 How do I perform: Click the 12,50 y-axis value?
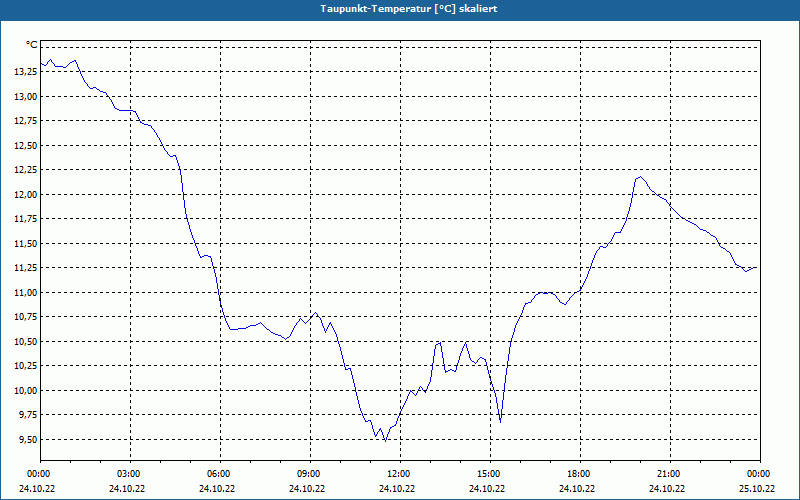click(x=26, y=145)
